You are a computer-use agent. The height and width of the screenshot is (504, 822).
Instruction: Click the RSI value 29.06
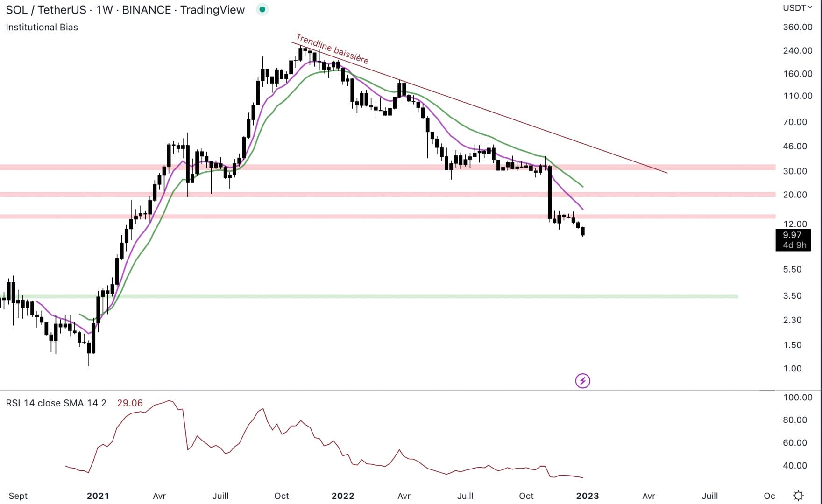[x=130, y=403]
